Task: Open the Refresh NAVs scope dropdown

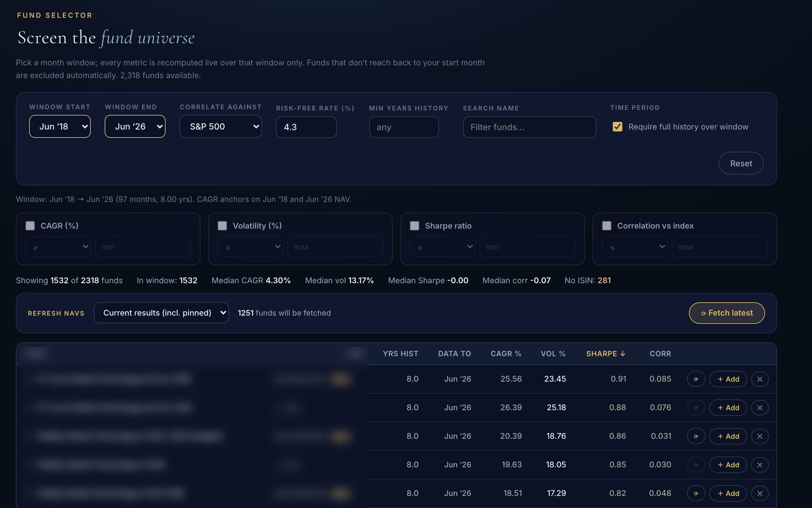Action: pos(161,313)
